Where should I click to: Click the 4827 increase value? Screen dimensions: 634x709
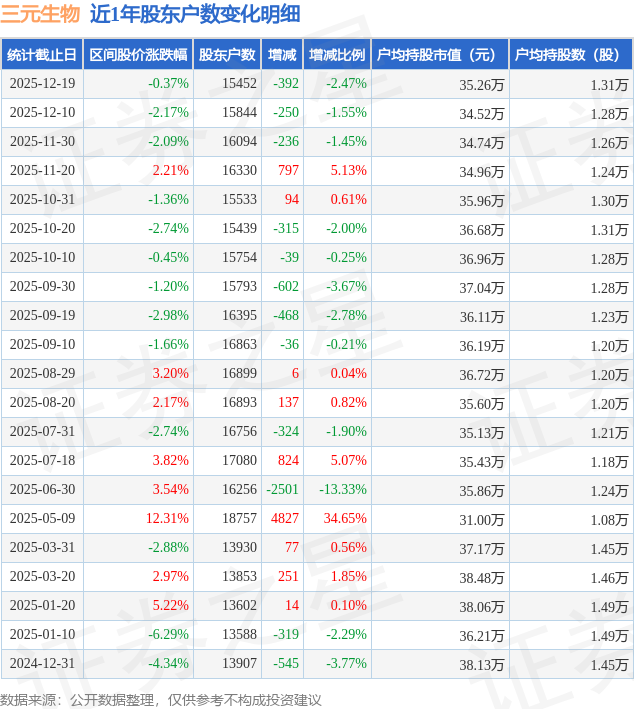point(285,519)
